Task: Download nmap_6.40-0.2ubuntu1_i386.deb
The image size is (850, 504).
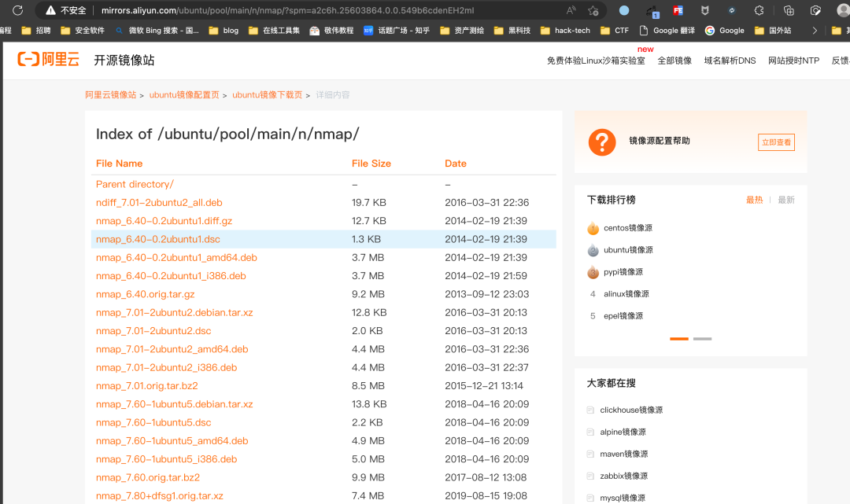Action: coord(171,276)
